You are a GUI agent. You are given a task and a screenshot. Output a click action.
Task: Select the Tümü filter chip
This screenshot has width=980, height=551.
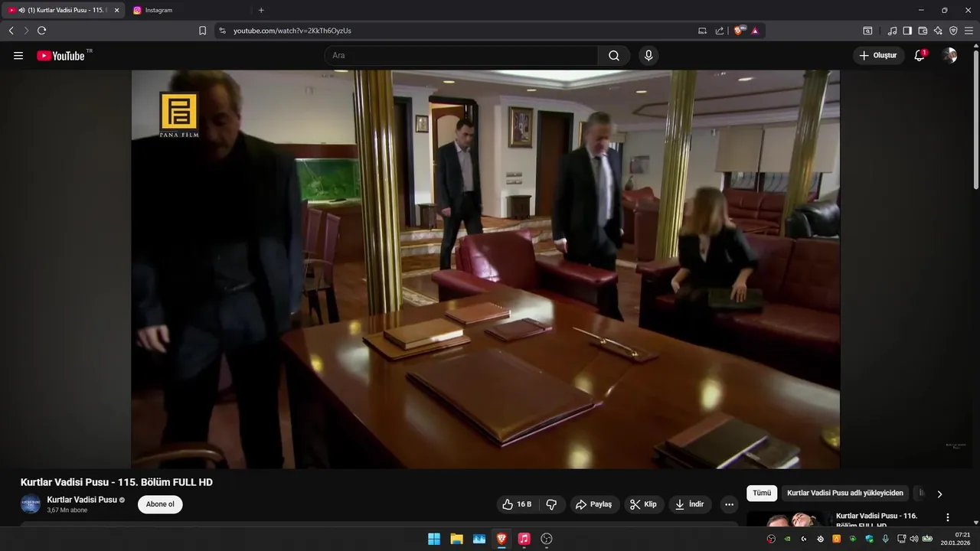click(762, 493)
